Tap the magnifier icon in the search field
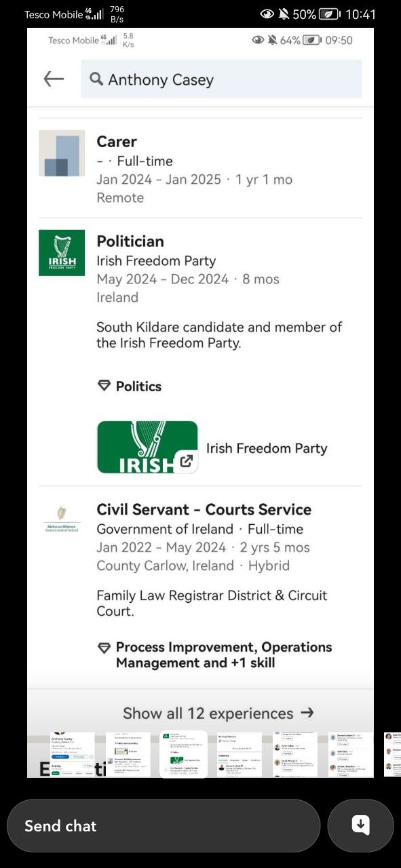 96,79
